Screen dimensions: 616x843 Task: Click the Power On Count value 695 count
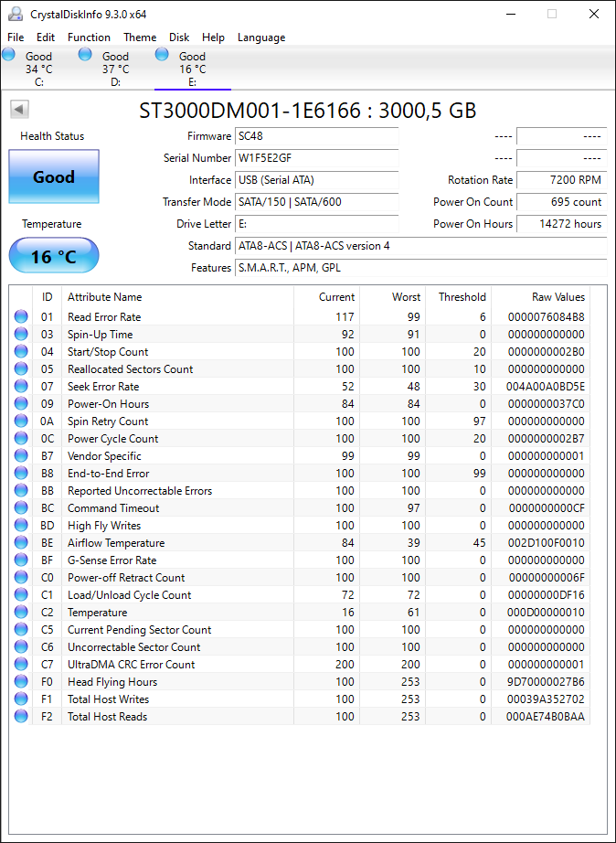point(562,202)
